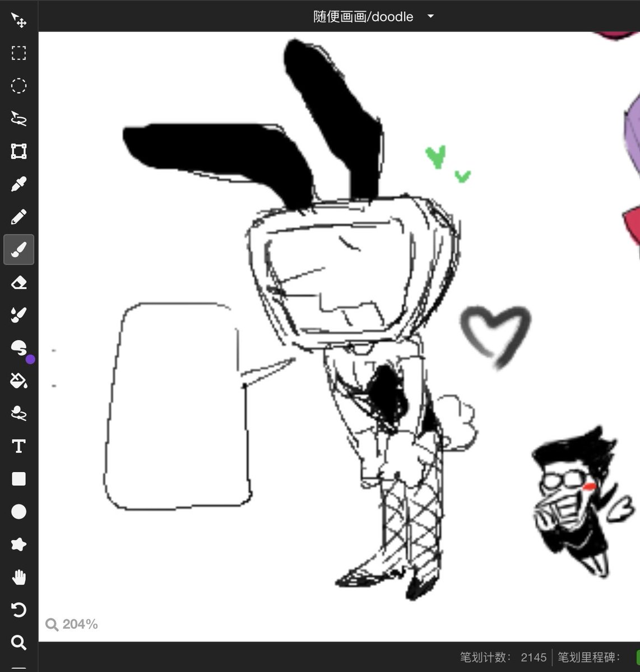Select the Eyedropper color picker tool
Viewport: 640px width, 672px height.
click(x=18, y=184)
